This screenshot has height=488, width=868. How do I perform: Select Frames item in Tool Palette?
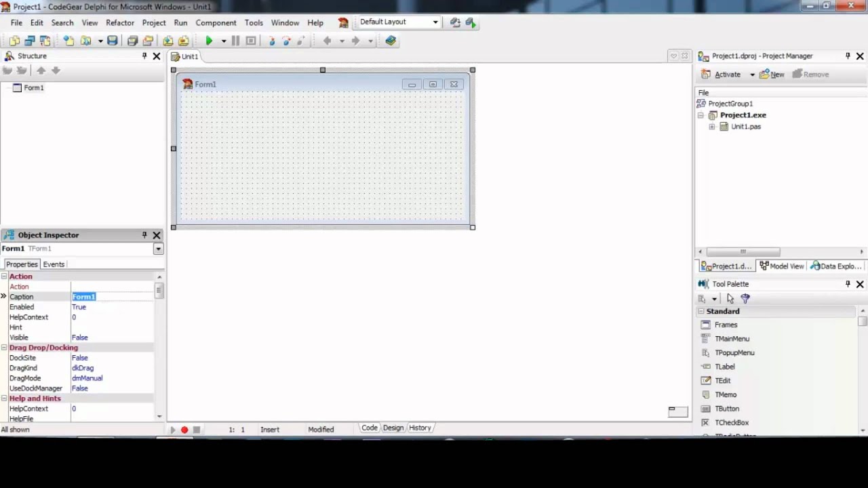(x=726, y=325)
